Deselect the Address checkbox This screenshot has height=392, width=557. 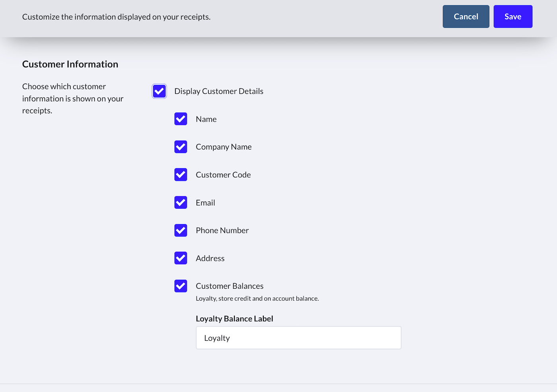pos(181,258)
